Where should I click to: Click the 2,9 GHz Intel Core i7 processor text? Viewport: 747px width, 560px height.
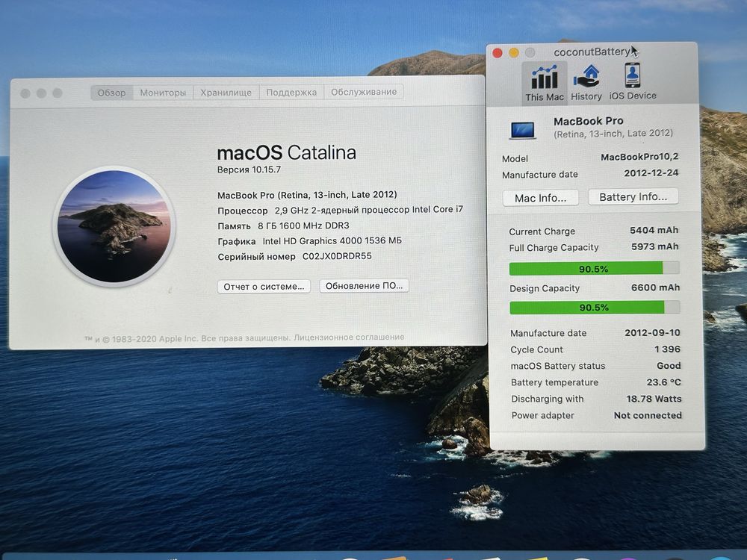click(369, 210)
